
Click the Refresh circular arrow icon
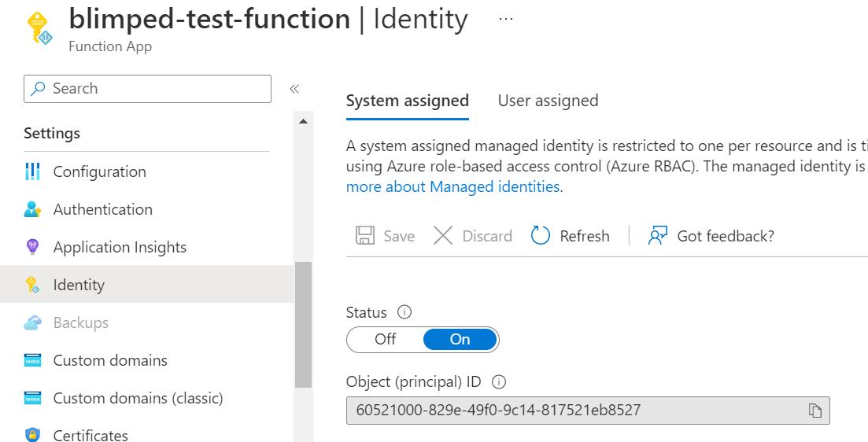point(541,236)
